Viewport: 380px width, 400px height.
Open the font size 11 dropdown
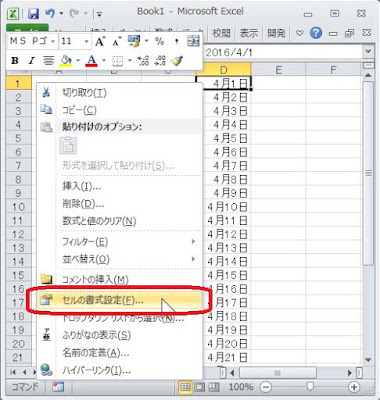tap(86, 41)
